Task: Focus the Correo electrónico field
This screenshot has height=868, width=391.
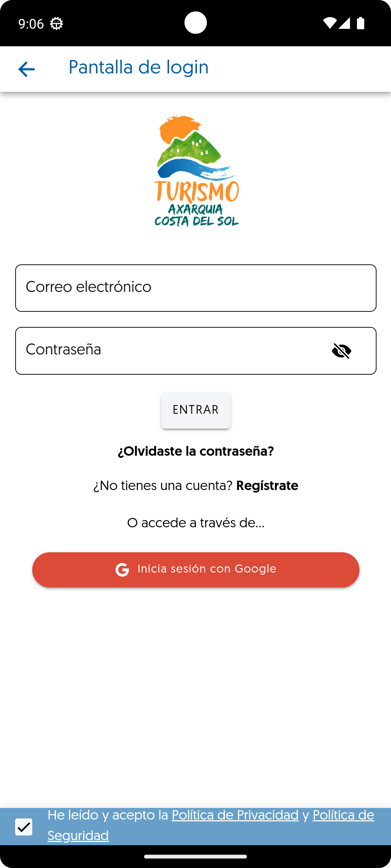Action: pos(196,288)
